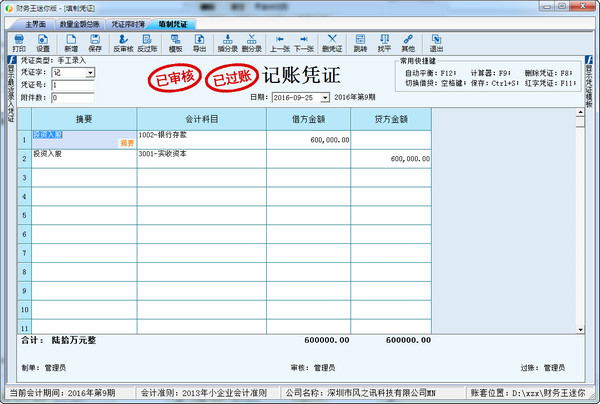600x404 pixels.
Task: Go to previous voucher with 上一张
Action: click(x=279, y=42)
